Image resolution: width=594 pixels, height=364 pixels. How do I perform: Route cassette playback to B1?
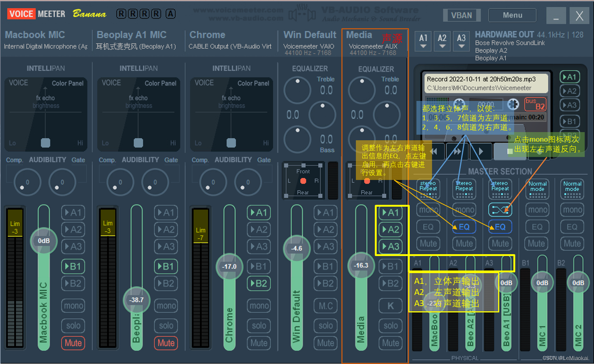point(569,121)
